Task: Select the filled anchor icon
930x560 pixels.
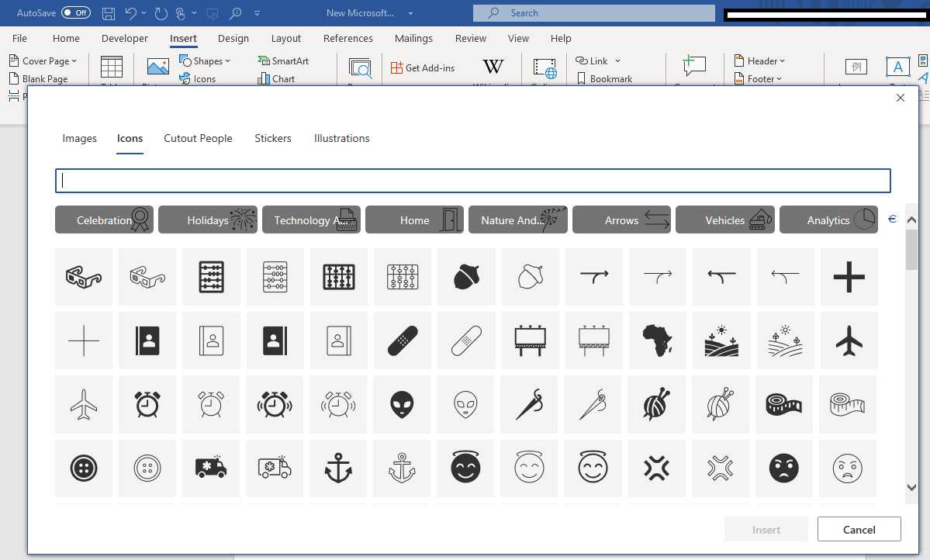Action: tap(338, 468)
